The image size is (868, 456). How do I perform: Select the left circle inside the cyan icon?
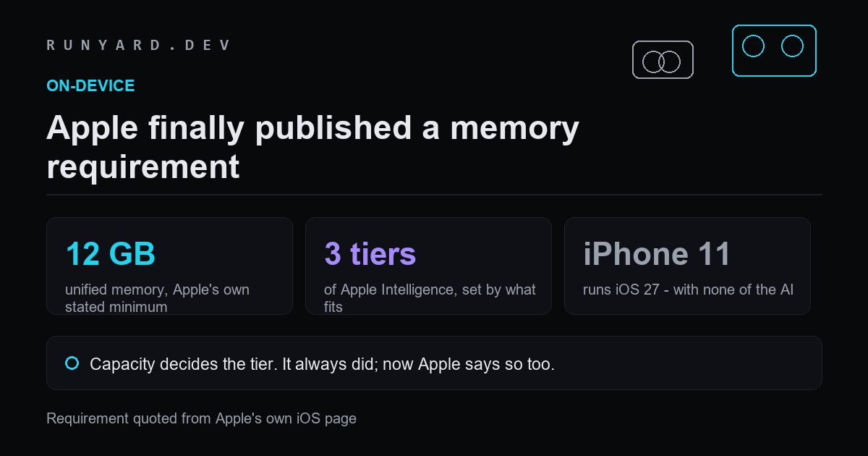[753, 46]
